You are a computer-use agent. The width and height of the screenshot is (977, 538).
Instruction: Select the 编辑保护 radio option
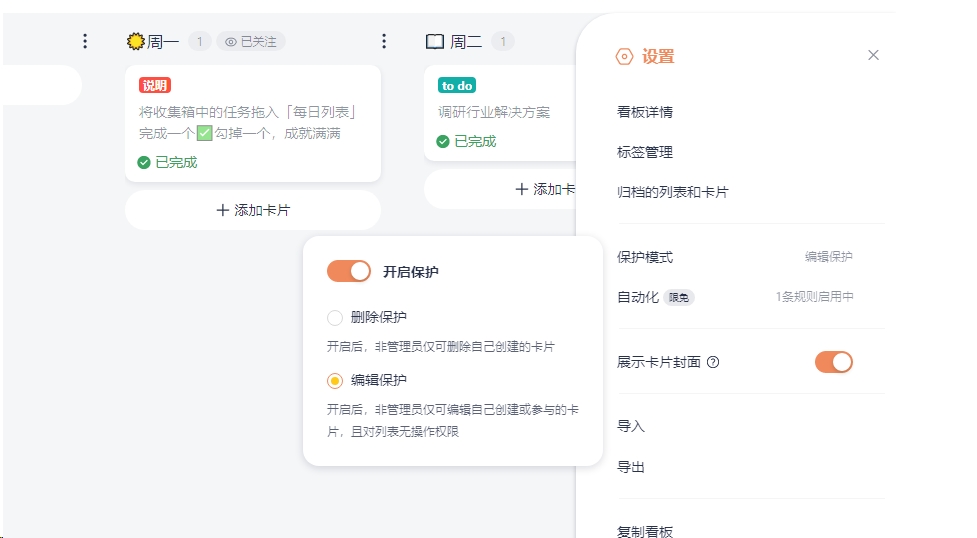[335, 380]
